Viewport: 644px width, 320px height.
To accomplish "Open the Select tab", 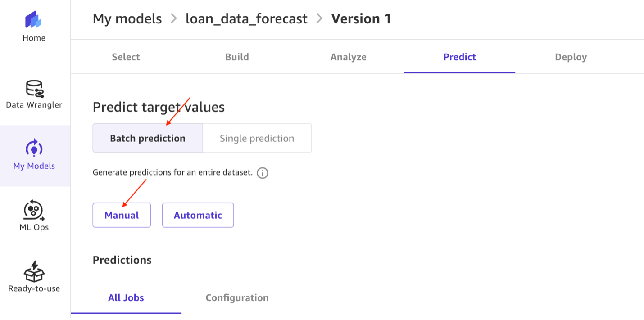I will pos(126,57).
